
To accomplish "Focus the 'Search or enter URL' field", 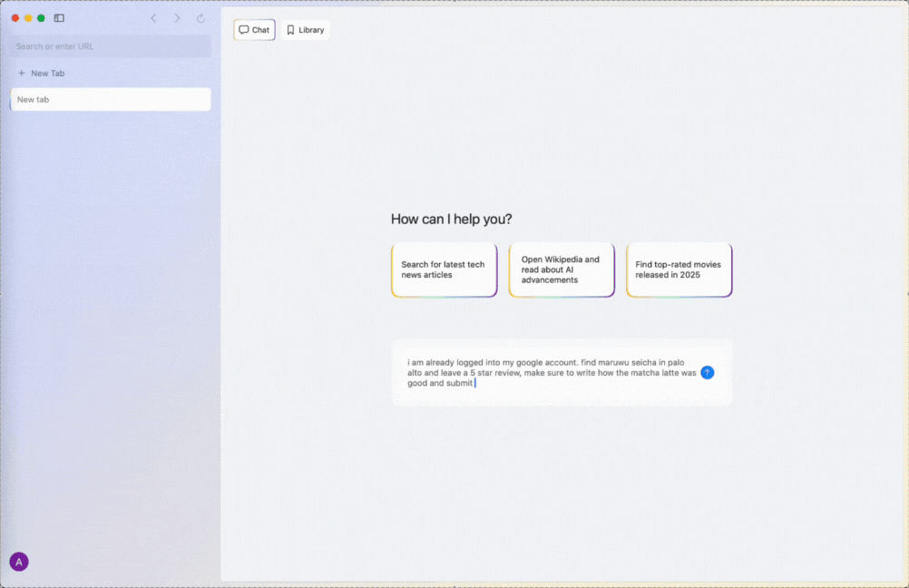I will [x=110, y=46].
